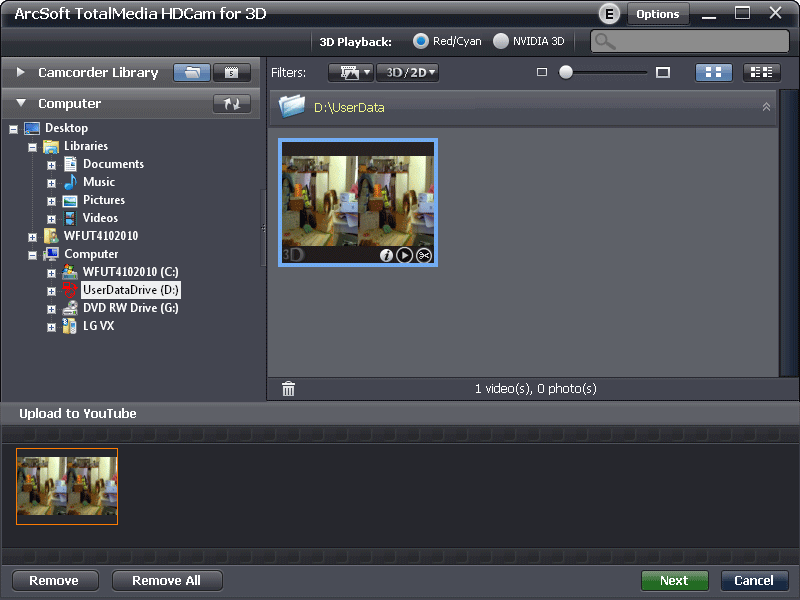Select UserDataDrive (D:) in tree
The height and width of the screenshot is (600, 800).
131,290
